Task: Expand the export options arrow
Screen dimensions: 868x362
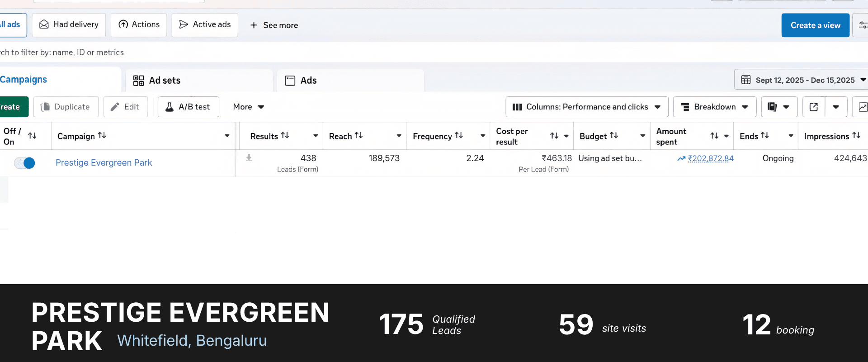Action: (836, 107)
